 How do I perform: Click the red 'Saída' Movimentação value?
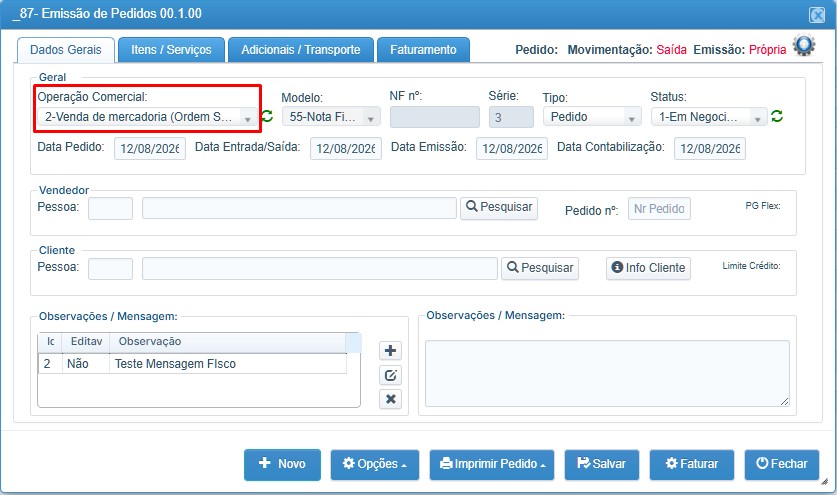(x=672, y=50)
